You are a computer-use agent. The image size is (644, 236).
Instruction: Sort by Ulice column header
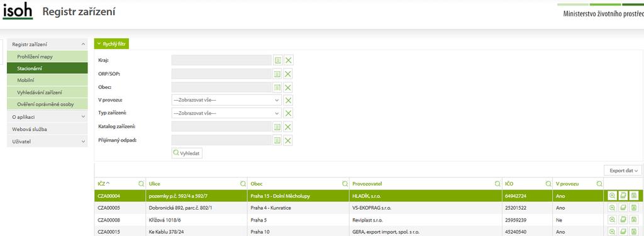(x=155, y=184)
